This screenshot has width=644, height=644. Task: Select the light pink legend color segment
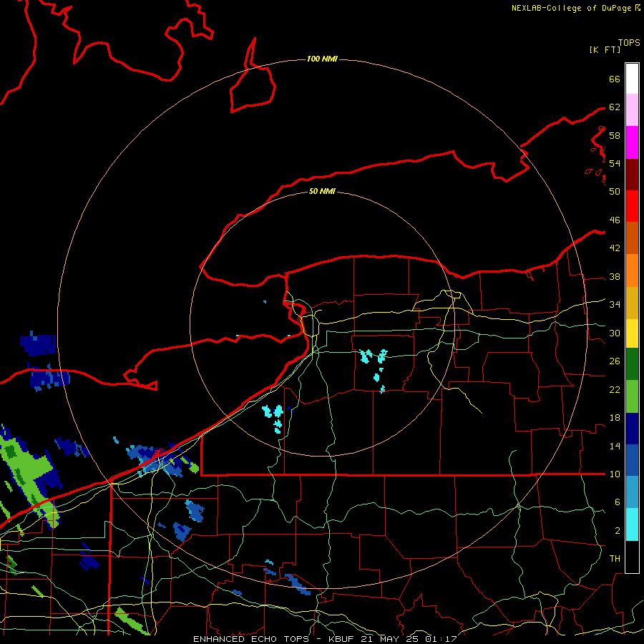point(632,110)
